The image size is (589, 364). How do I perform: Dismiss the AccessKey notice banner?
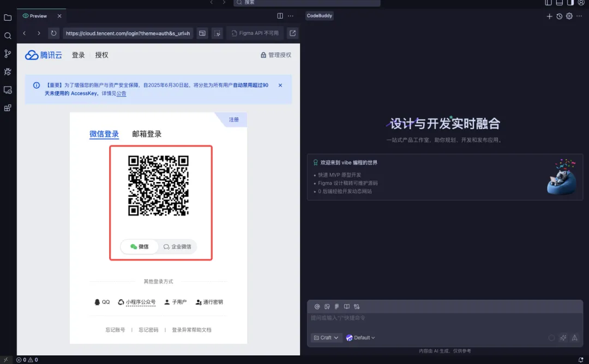click(x=280, y=85)
